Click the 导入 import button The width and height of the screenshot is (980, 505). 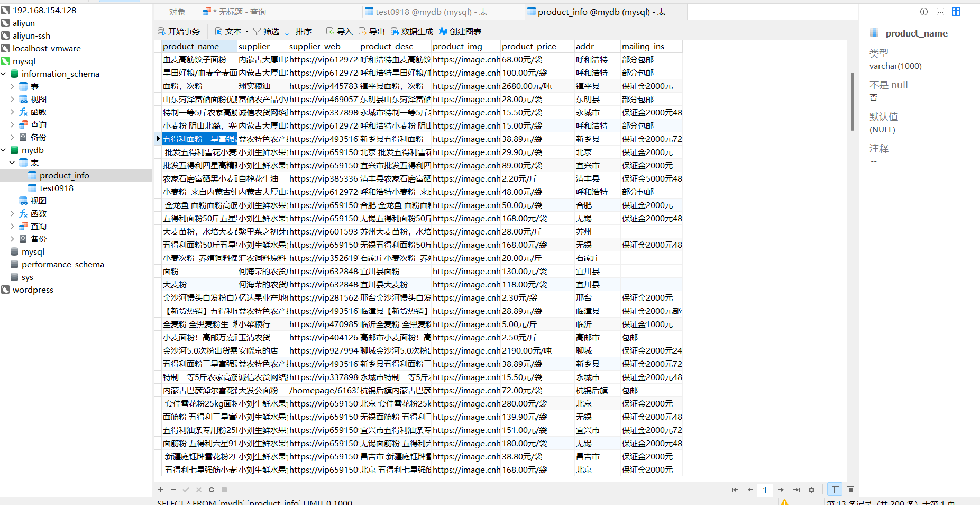(340, 32)
